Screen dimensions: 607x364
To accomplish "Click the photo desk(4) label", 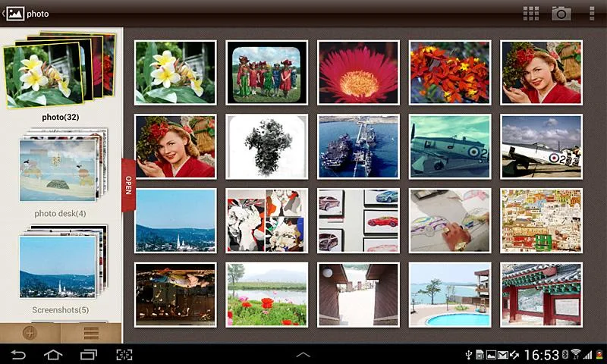I will [x=60, y=214].
